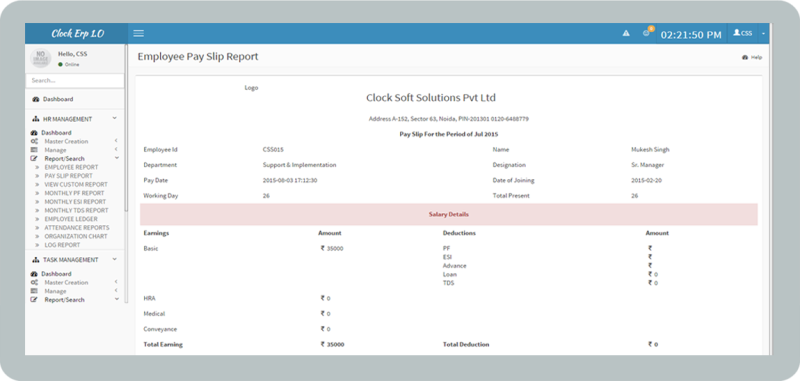Image resolution: width=800 pixels, height=381 pixels.
Task: Open EMPLOYEE REPORT
Action: pyautogui.click(x=71, y=167)
